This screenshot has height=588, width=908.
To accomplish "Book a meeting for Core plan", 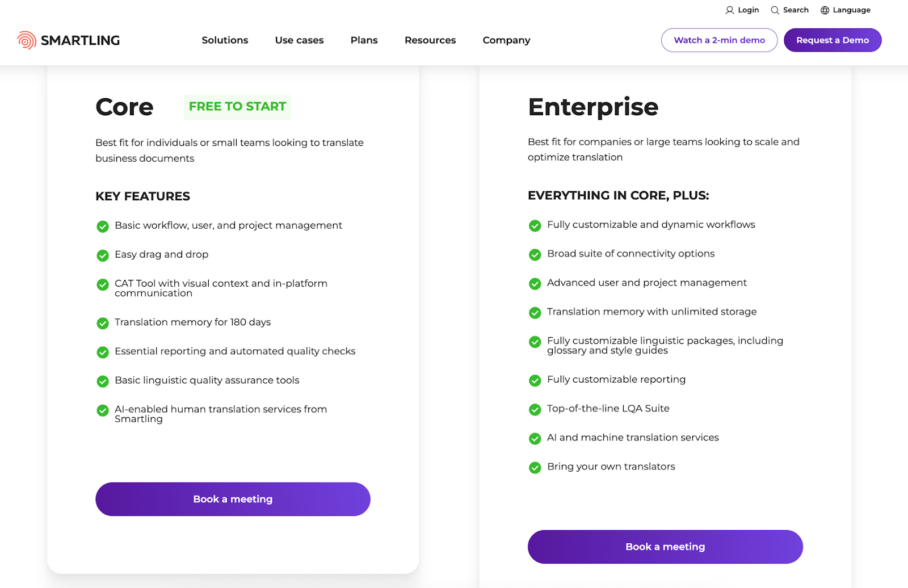I will pyautogui.click(x=233, y=499).
